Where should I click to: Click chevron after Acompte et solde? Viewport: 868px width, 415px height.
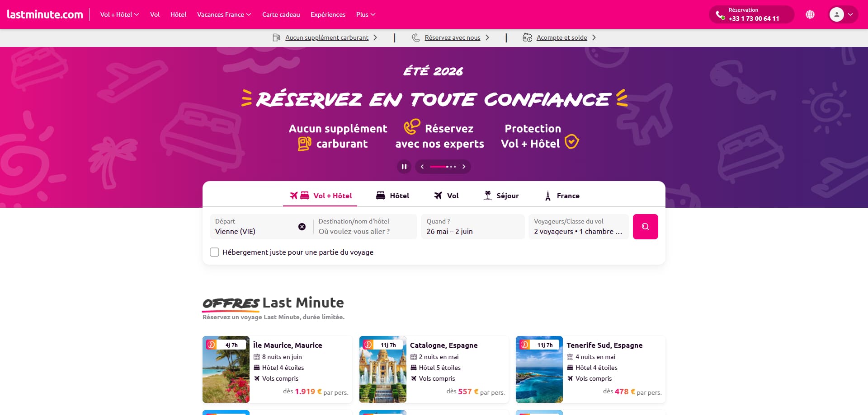coord(594,37)
